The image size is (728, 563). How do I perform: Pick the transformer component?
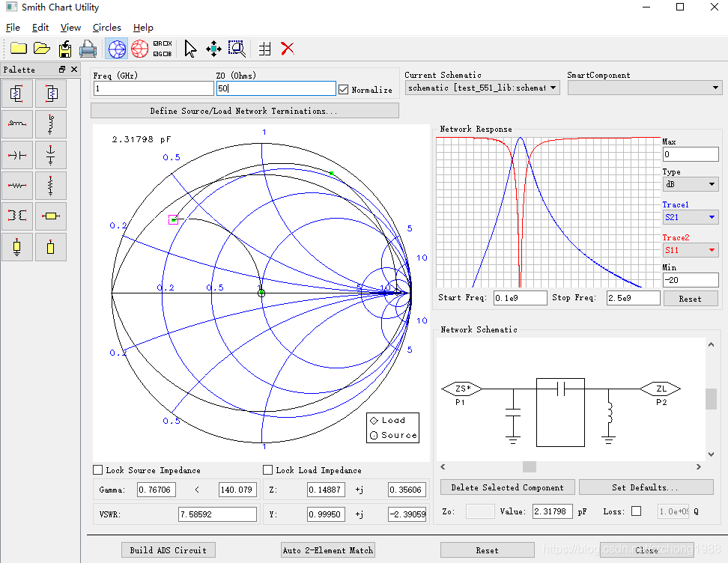tap(17, 216)
